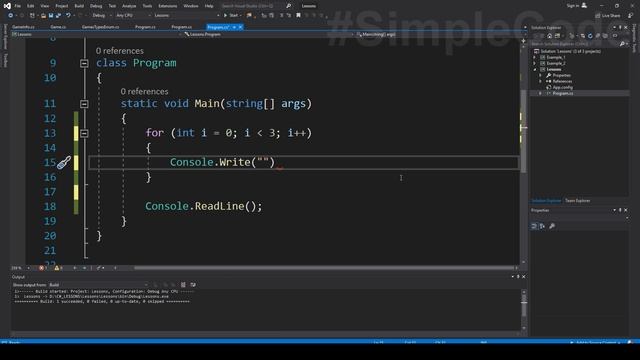Collapse the class Program code block
640x360 pixels.
pos(84,63)
